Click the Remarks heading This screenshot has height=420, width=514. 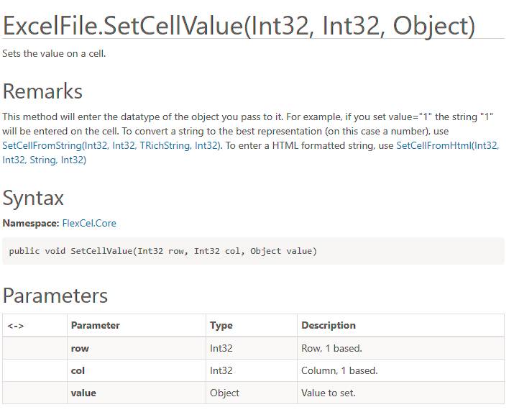coord(42,91)
